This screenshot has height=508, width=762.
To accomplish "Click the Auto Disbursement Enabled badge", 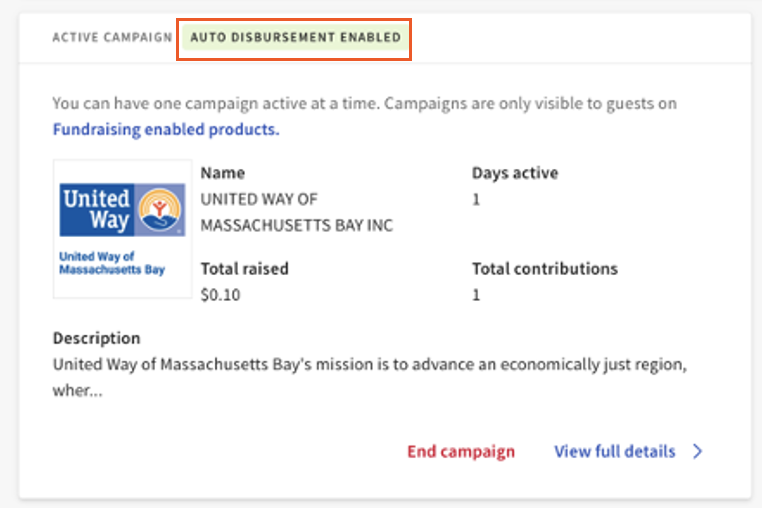I will click(295, 38).
